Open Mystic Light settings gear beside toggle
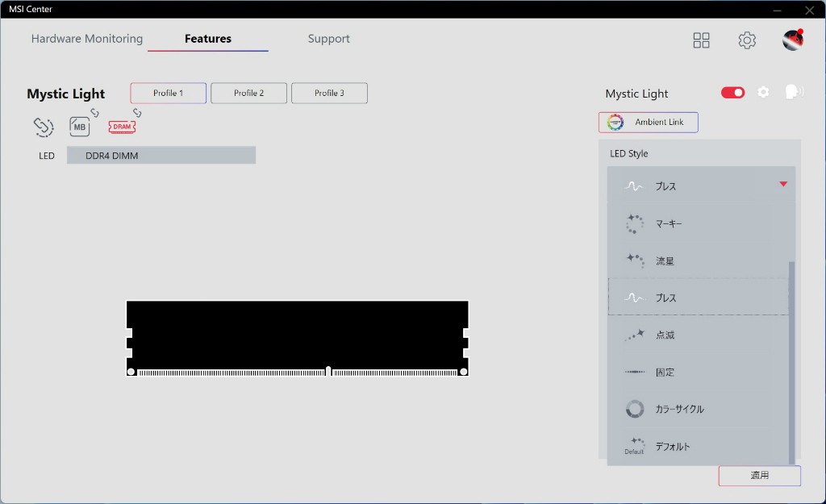Viewport: 826px width, 504px height. [x=763, y=93]
